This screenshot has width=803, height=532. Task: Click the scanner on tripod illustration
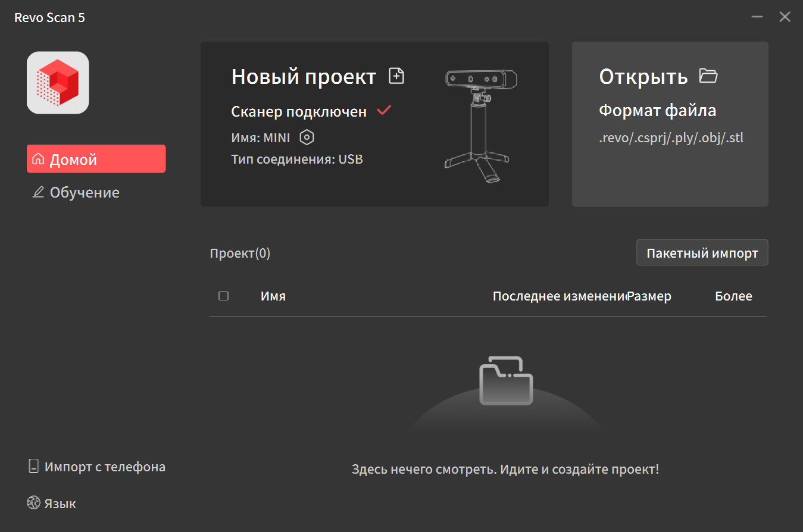(480, 127)
